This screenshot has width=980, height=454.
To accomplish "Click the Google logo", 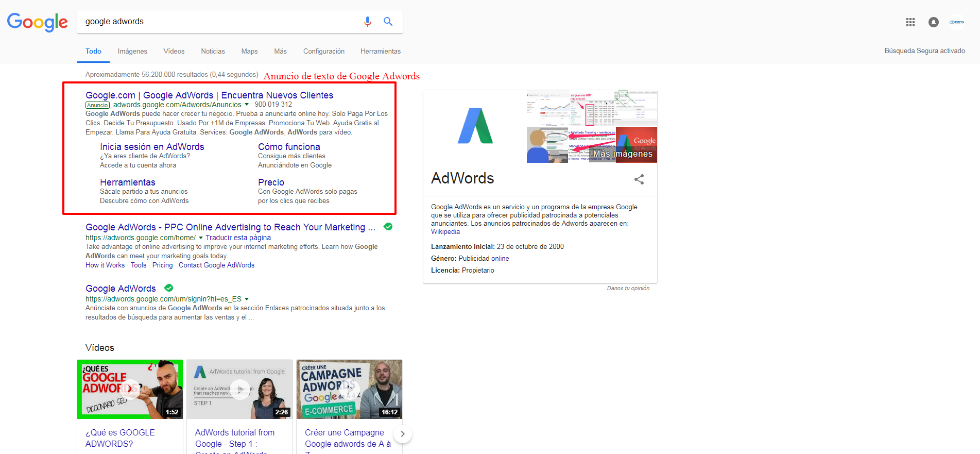I will [x=37, y=22].
